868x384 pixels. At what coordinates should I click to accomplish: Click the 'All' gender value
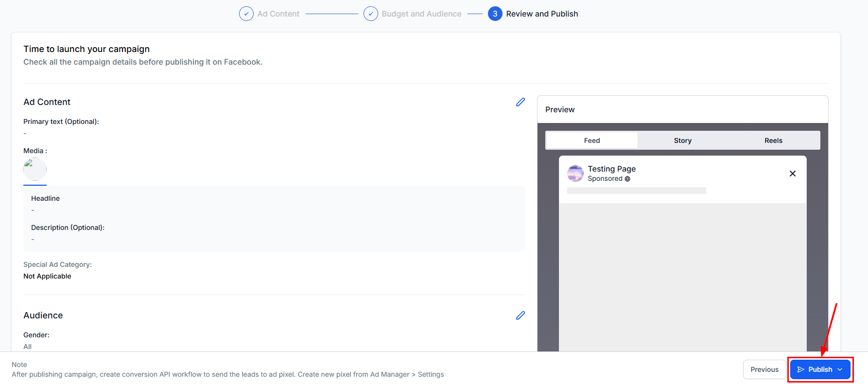[27, 347]
